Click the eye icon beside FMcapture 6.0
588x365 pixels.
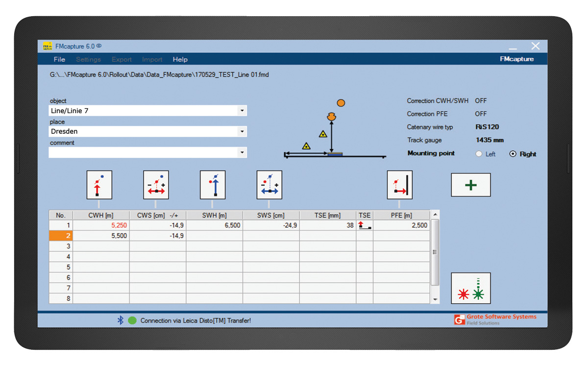tap(99, 46)
